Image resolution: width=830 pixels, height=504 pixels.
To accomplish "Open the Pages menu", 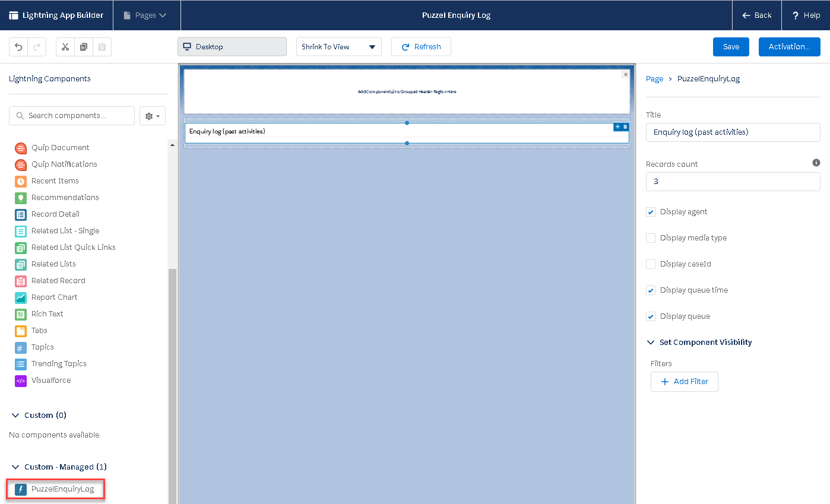I will pos(145,15).
